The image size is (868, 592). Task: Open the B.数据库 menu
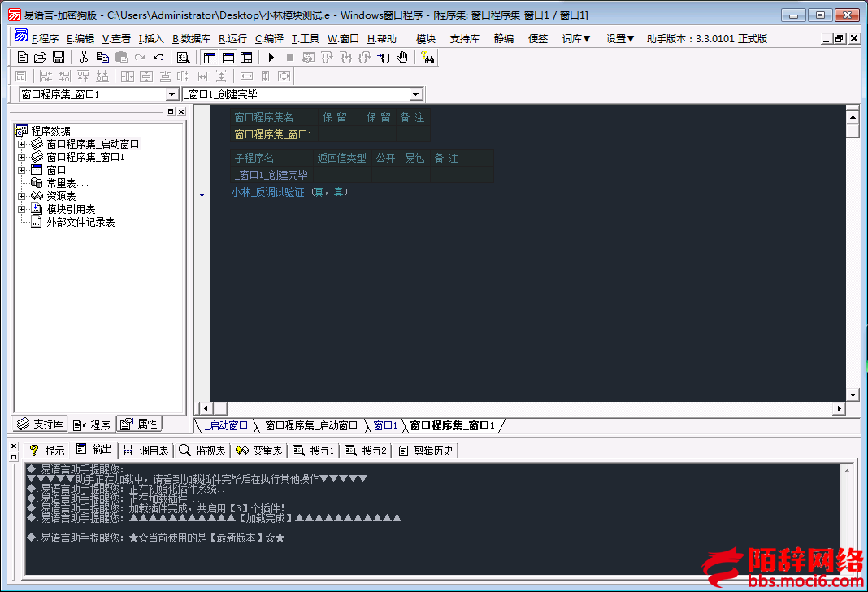pos(191,39)
